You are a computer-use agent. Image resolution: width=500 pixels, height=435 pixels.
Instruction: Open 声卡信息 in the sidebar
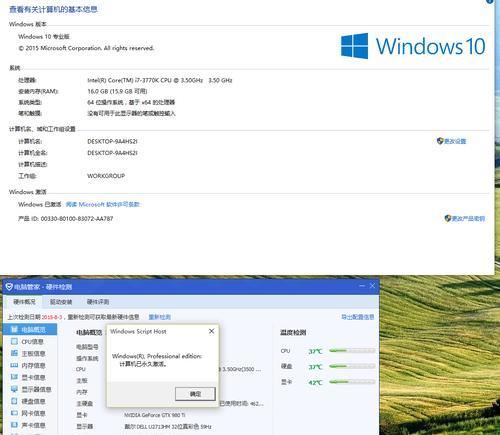28,425
